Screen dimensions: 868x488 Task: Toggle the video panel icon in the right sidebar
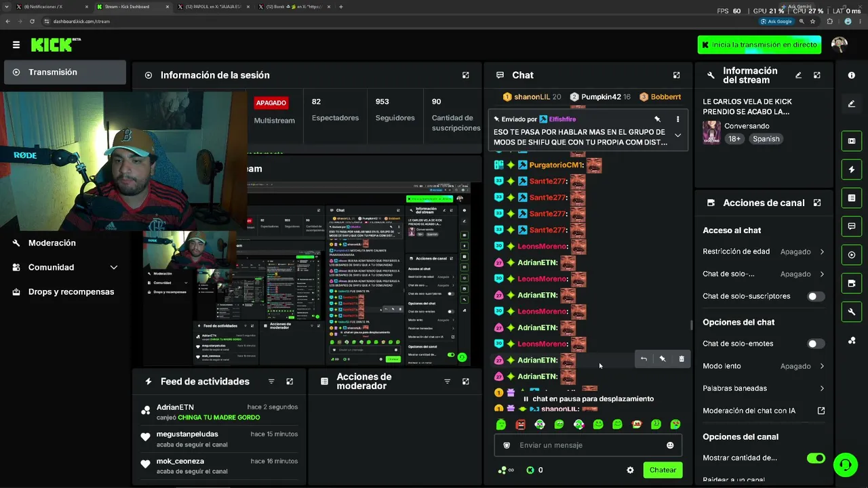pos(852,141)
